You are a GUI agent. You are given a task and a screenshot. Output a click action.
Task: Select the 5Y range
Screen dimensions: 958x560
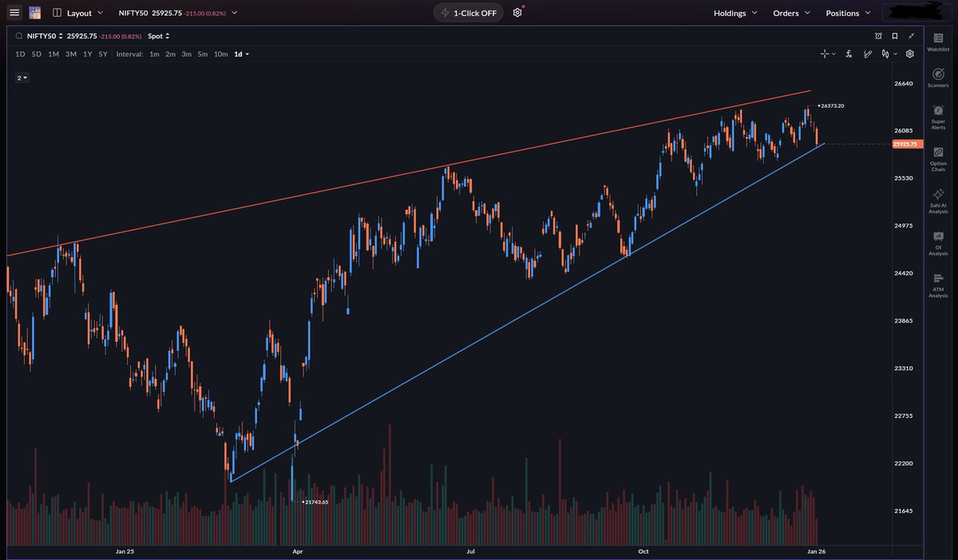point(103,54)
